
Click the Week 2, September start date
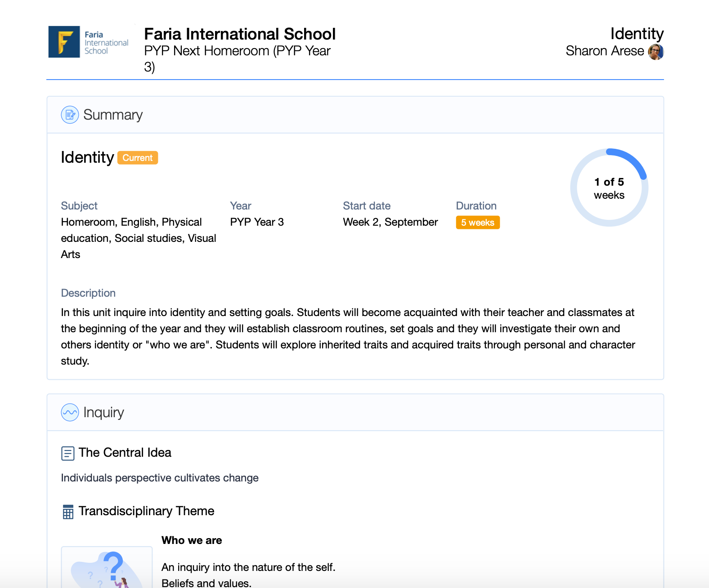click(390, 222)
